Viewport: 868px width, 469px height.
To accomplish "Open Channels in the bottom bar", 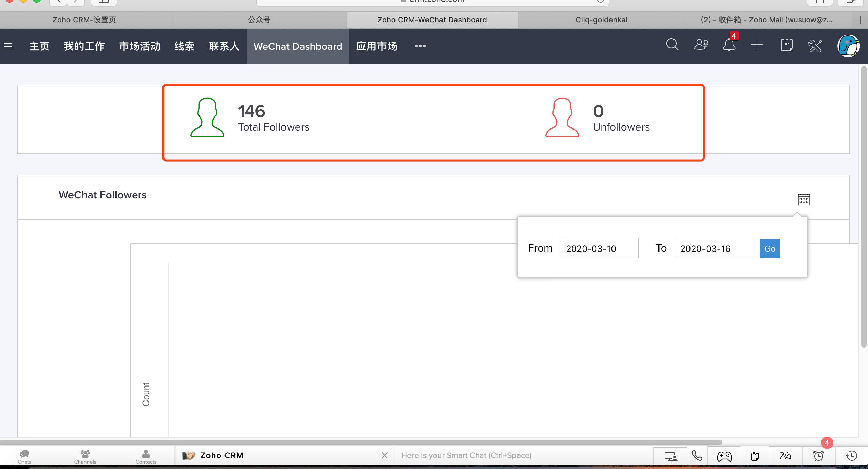I will click(85, 456).
